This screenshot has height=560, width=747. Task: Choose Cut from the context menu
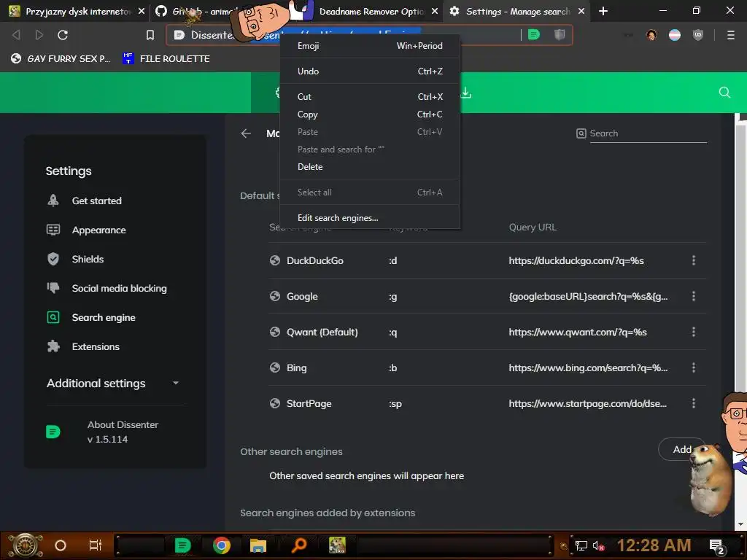click(x=370, y=97)
